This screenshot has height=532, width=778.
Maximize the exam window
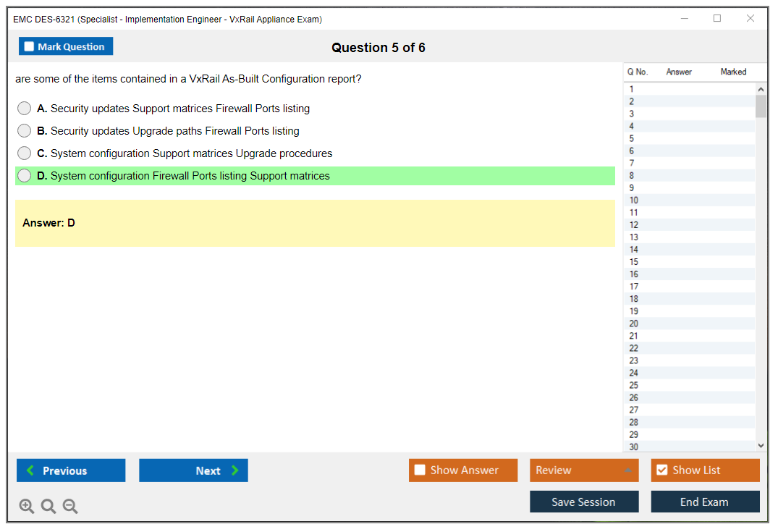pyautogui.click(x=717, y=19)
